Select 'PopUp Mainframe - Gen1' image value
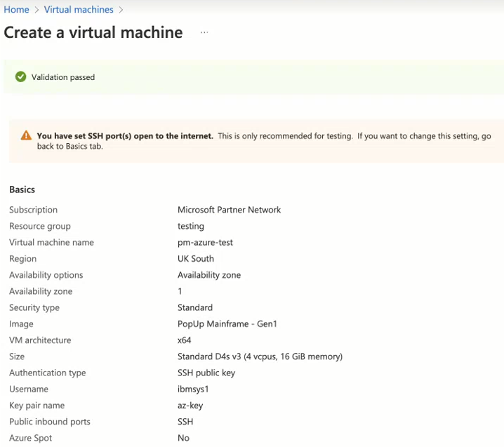The image size is (504, 447). [227, 324]
